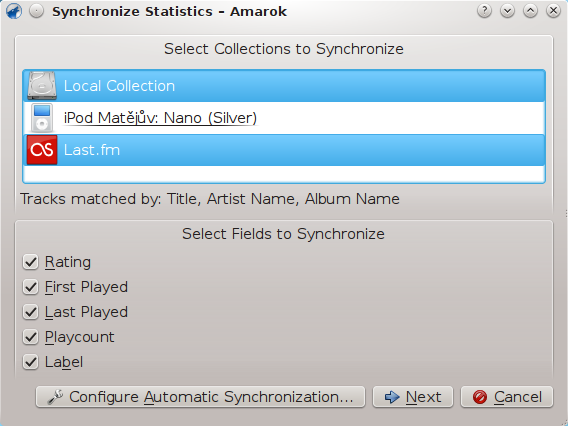Proceed with the Next button

[413, 397]
